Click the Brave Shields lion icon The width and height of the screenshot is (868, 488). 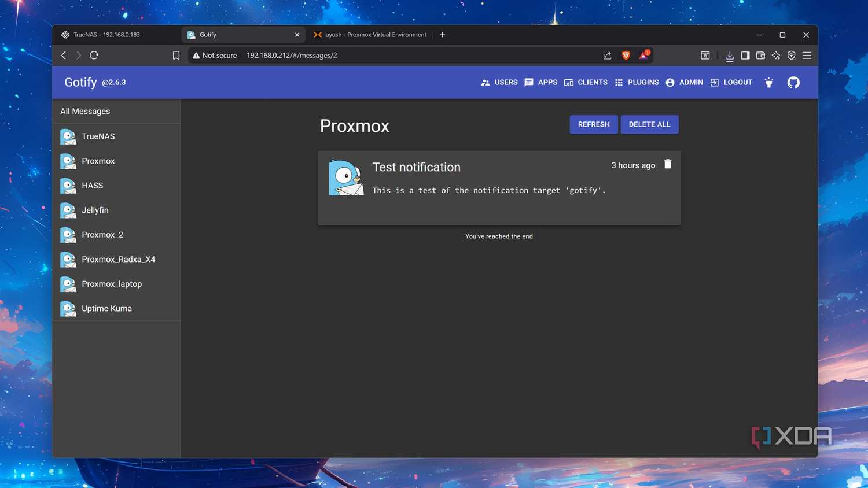pyautogui.click(x=626, y=56)
